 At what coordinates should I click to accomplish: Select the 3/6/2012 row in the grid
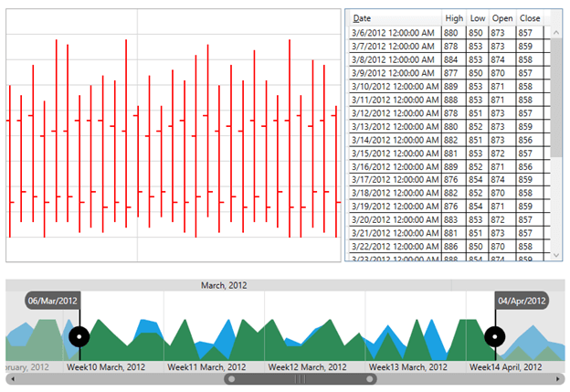pyautogui.click(x=395, y=33)
